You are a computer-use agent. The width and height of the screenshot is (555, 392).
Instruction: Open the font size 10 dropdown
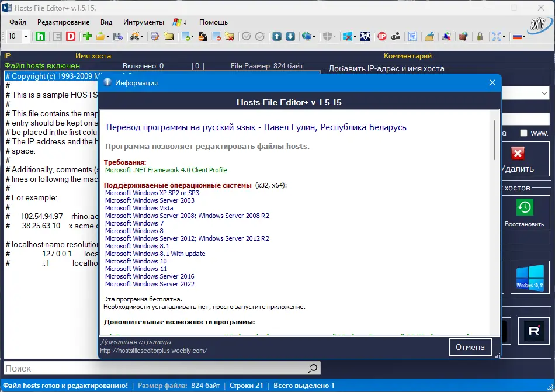pos(26,36)
